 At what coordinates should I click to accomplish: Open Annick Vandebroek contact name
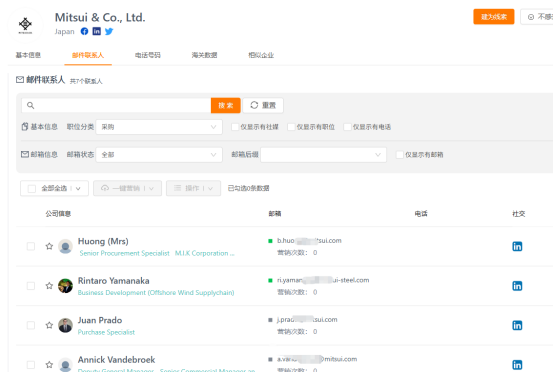[116, 360]
